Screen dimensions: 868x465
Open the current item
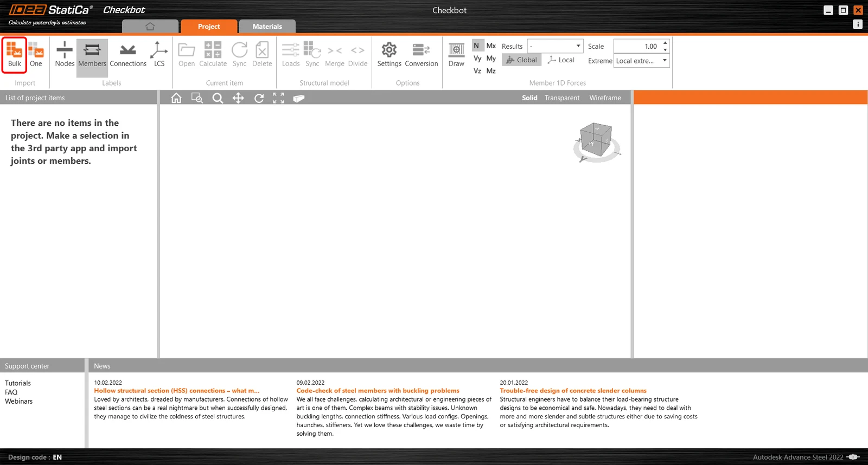pyautogui.click(x=187, y=55)
